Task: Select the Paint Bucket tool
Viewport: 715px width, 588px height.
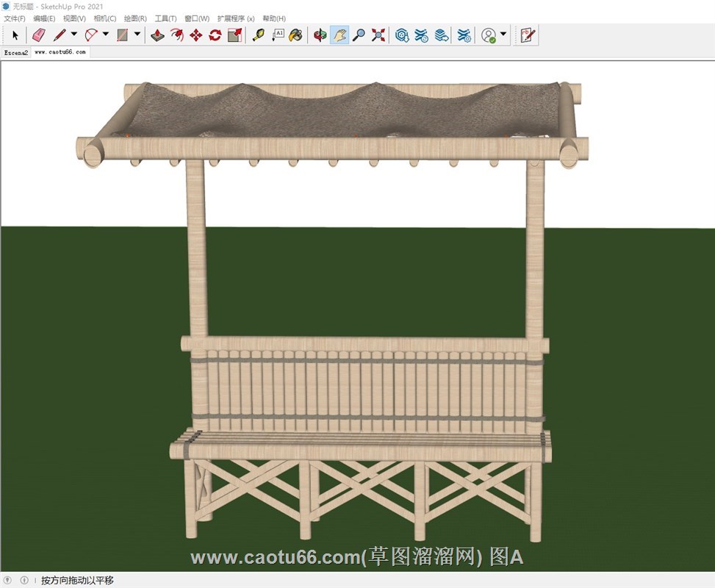Action: pyautogui.click(x=295, y=35)
